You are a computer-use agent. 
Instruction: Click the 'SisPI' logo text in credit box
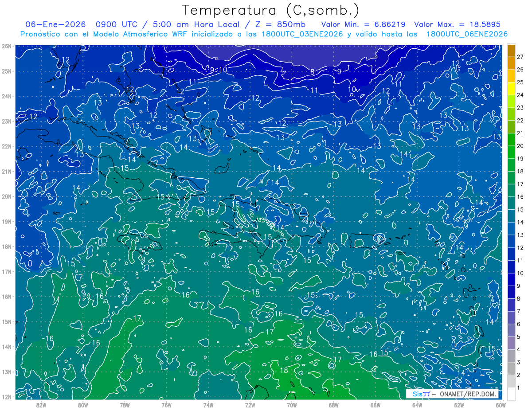click(421, 394)
